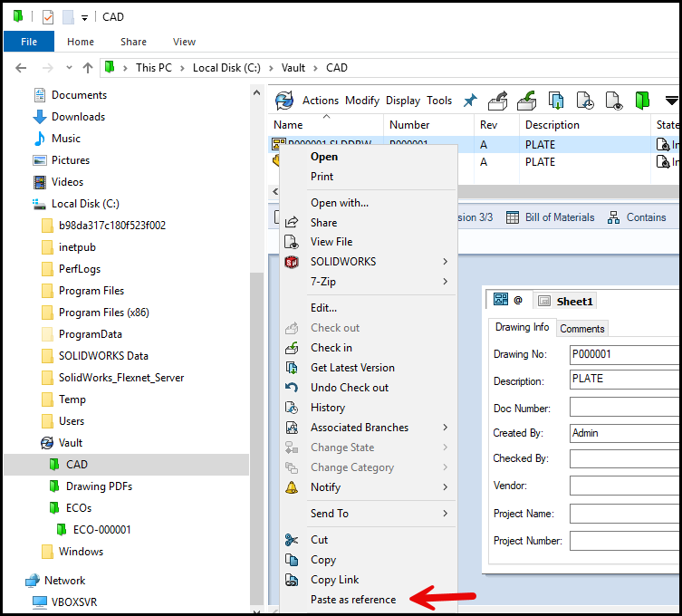Select the Downloads folder in the navigation pane
This screenshot has height=616, width=682.
(x=78, y=117)
